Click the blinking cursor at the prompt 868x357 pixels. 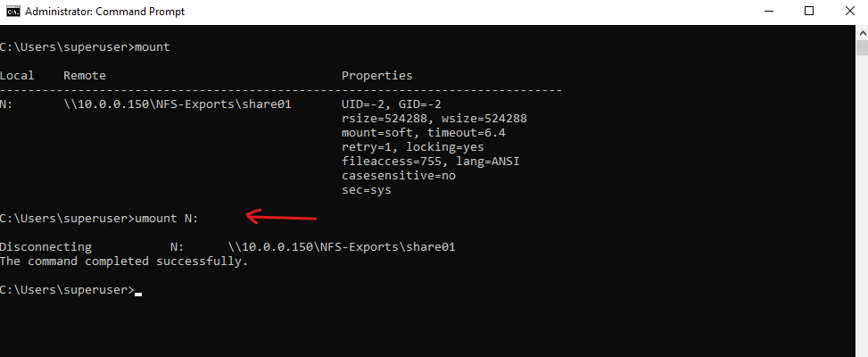coord(138,294)
